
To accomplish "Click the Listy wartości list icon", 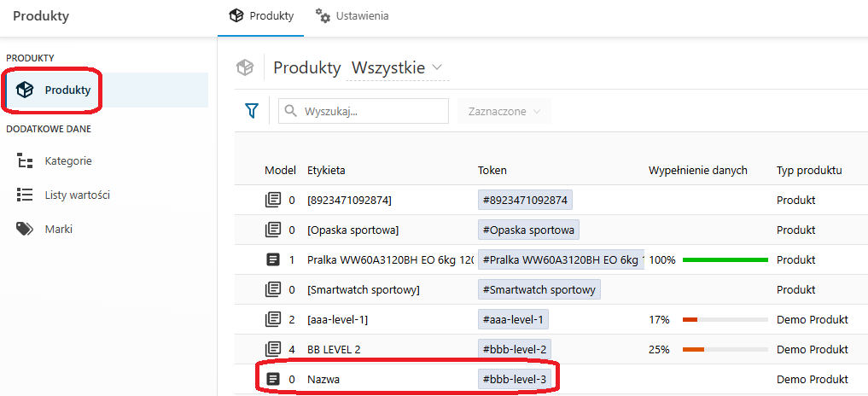I will (25, 195).
